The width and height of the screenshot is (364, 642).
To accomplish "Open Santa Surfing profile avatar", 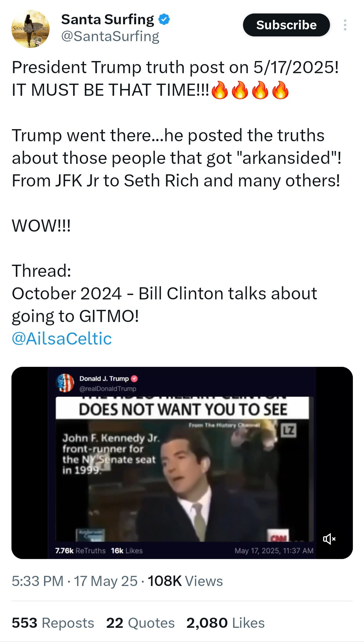I will (x=31, y=29).
